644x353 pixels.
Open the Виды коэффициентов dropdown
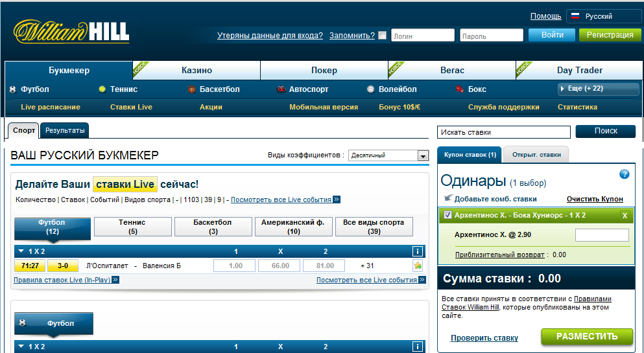388,155
